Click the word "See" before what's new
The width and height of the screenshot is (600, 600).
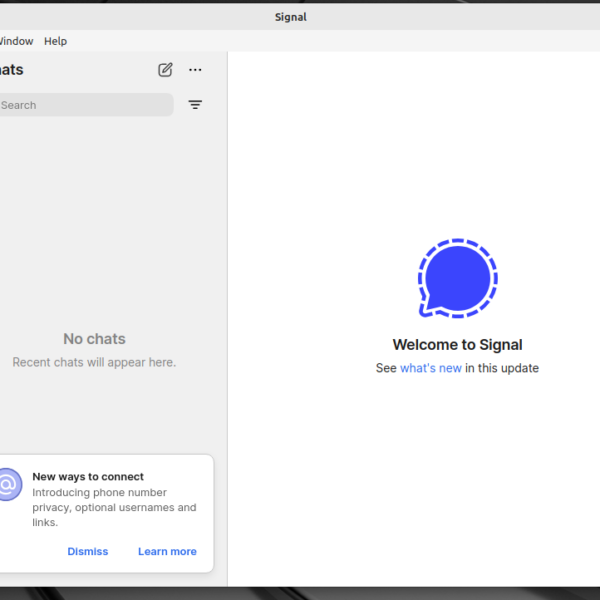tap(386, 368)
